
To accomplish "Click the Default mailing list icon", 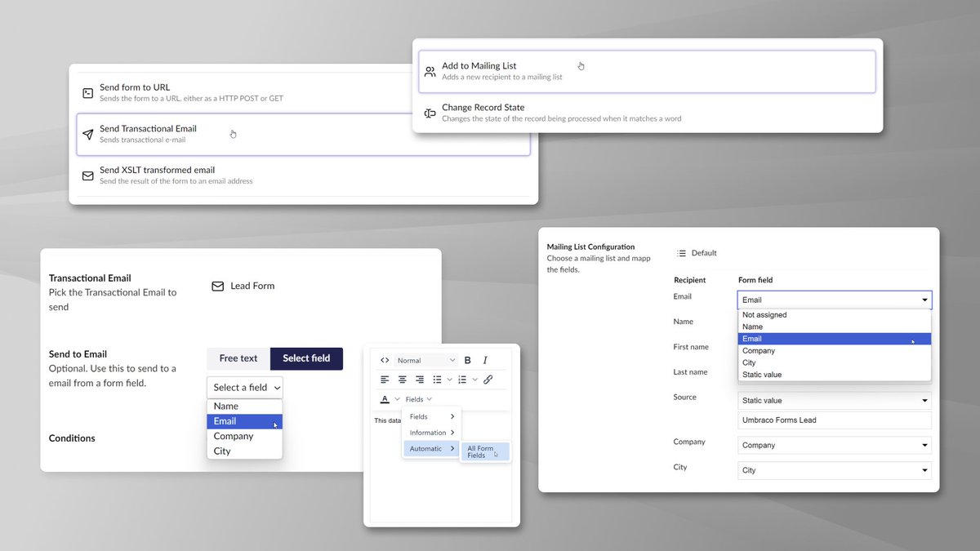I will coord(682,253).
